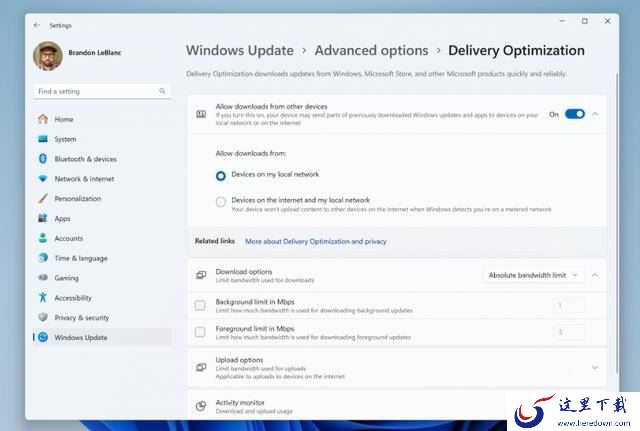Click the Time & language globe icon

coord(43,258)
